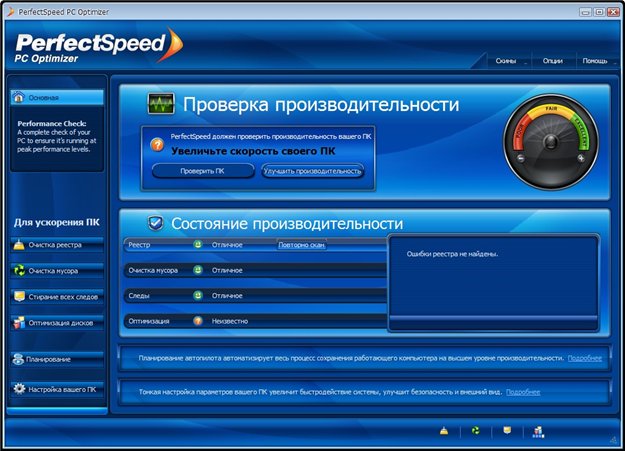625x451 pixels.
Task: Open Оптимизация дисков from sidebar
Action: (57, 323)
